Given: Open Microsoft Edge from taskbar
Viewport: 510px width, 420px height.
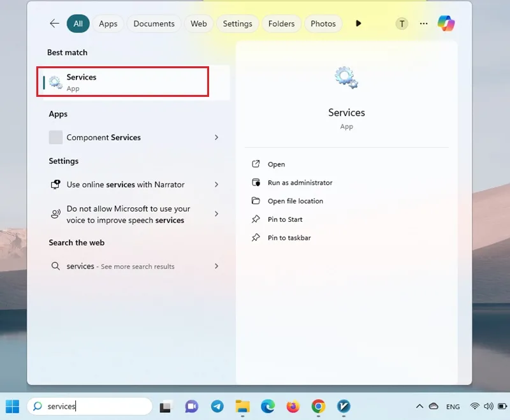Looking at the screenshot, I should click(268, 407).
